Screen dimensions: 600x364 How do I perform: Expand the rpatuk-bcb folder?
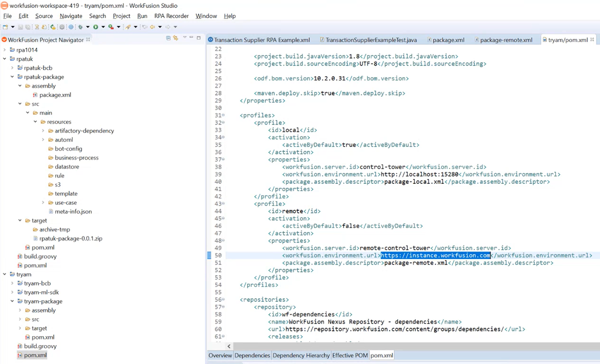12,68
